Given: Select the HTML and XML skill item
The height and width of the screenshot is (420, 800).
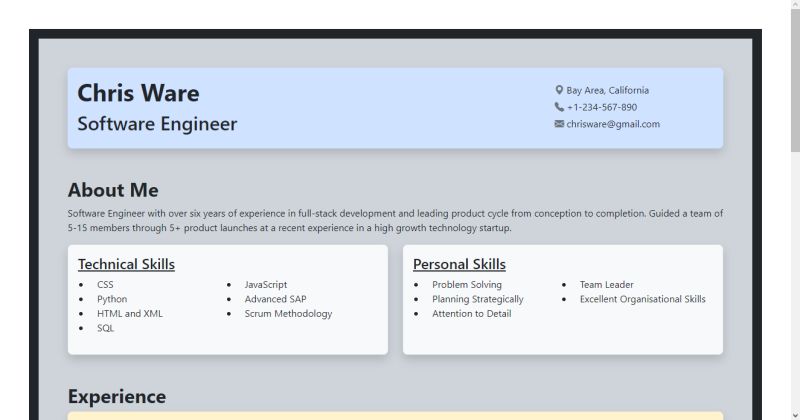Looking at the screenshot, I should [130, 314].
